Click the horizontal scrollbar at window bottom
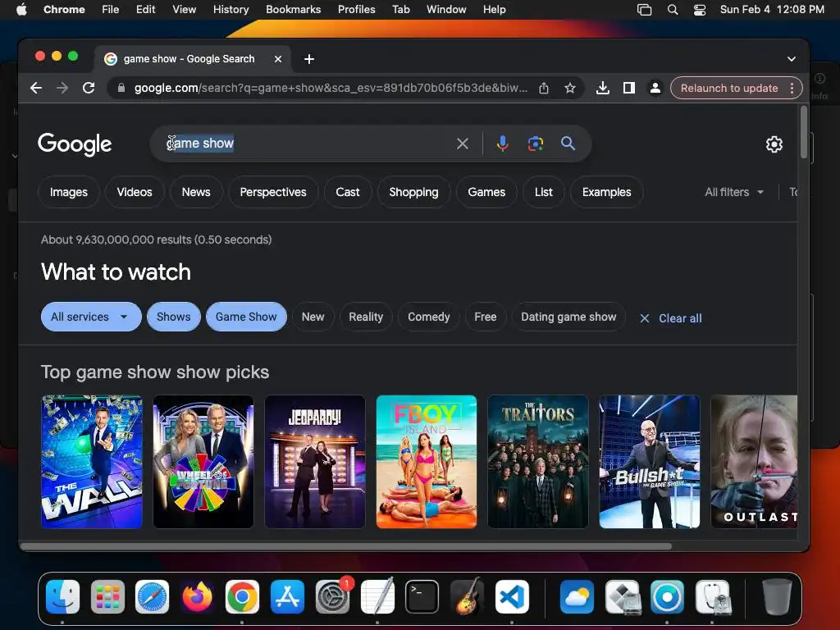 coord(346,546)
